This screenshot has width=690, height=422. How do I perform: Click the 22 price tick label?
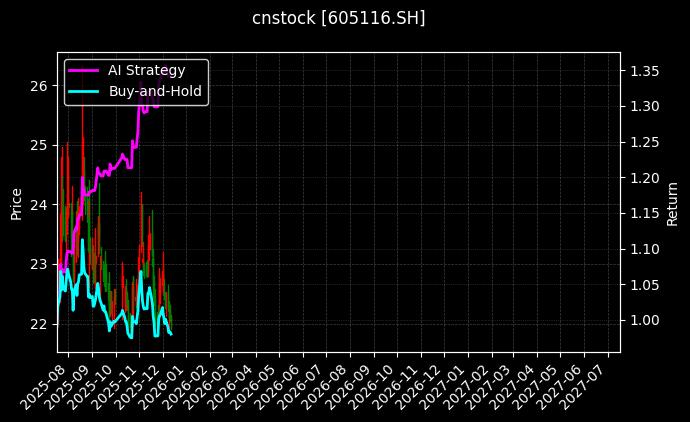(38, 324)
